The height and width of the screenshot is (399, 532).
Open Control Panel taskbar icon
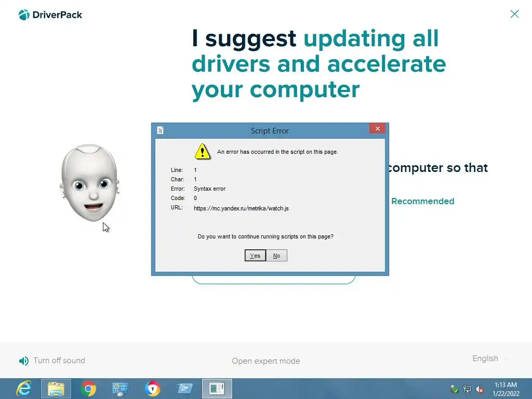coord(120,389)
